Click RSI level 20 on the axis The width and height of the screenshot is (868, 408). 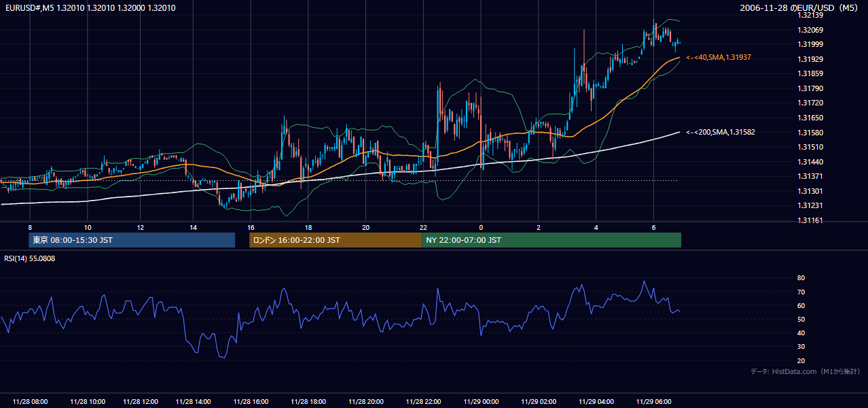[x=801, y=360]
